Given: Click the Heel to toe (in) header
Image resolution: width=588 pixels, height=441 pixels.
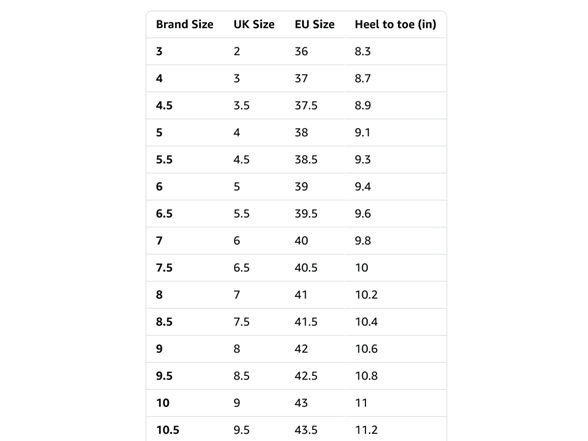Looking at the screenshot, I should click(x=395, y=24).
